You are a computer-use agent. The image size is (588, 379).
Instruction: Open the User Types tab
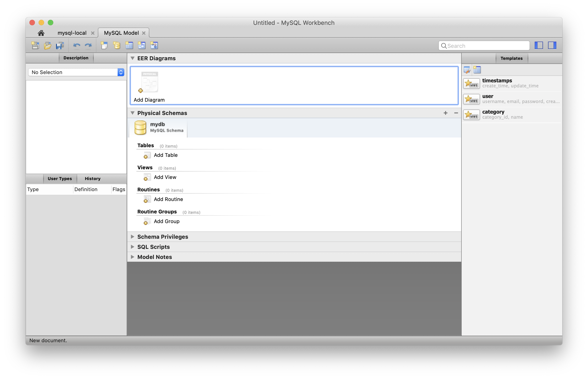coord(60,179)
